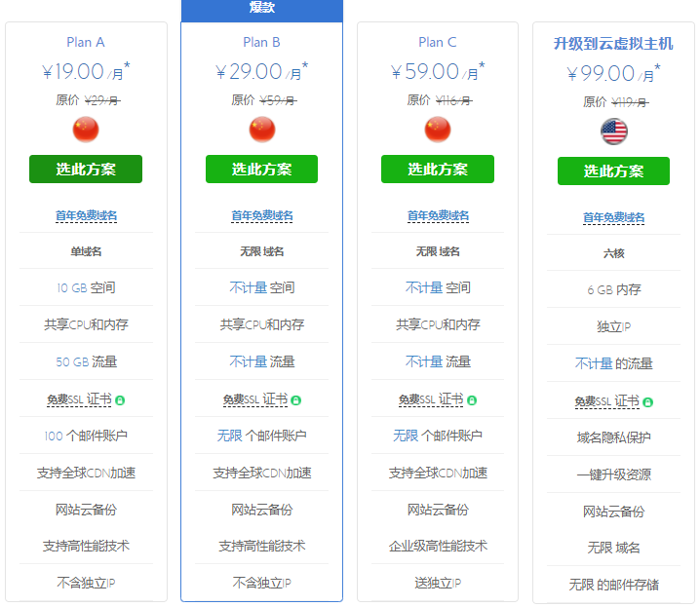This screenshot has height=607, width=700.
Task: Click 独立IP in cloud hosting plan
Action: pos(614,327)
